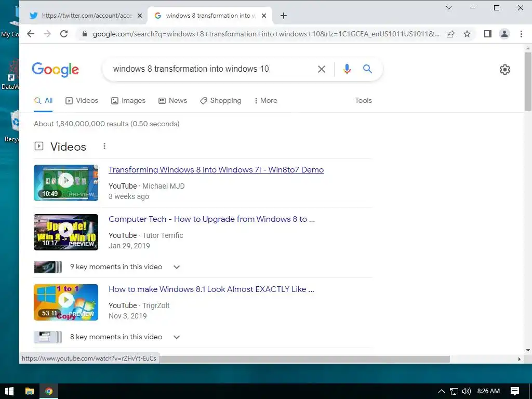
Task: Share this page from address bar
Action: click(x=450, y=34)
